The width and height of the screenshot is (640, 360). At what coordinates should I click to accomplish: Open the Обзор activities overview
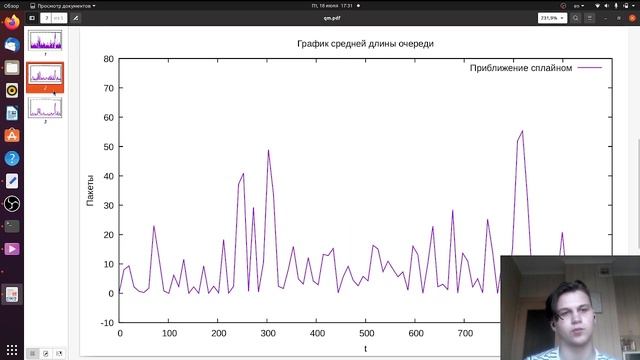coord(12,6)
